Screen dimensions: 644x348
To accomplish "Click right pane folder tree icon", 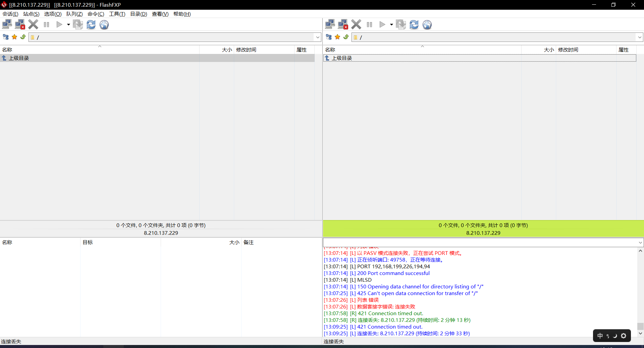I will tap(329, 37).
